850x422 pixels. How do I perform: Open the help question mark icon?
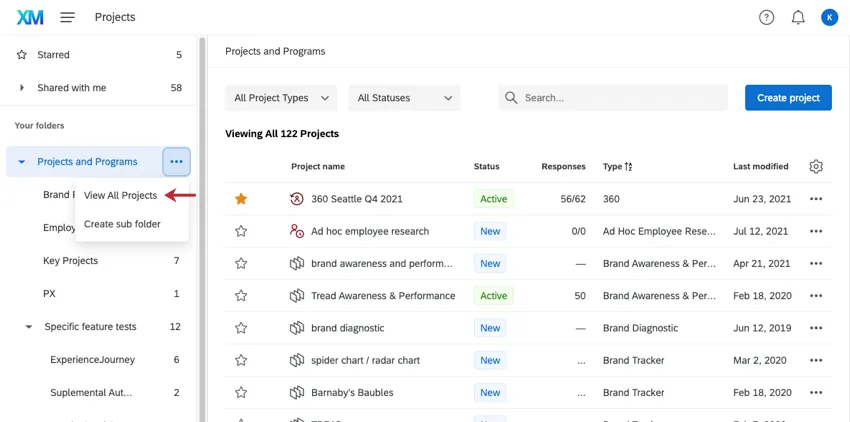pyautogui.click(x=766, y=17)
